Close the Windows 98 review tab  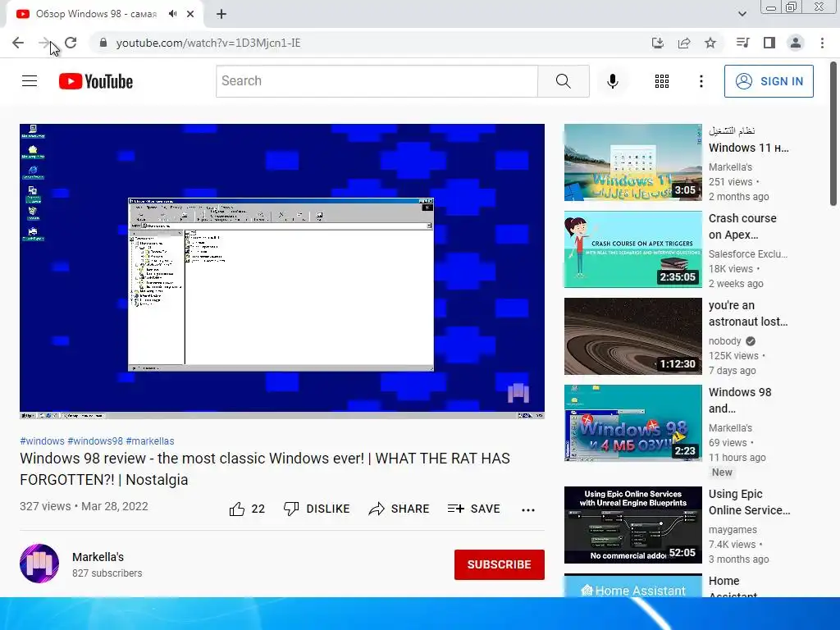[x=190, y=14]
